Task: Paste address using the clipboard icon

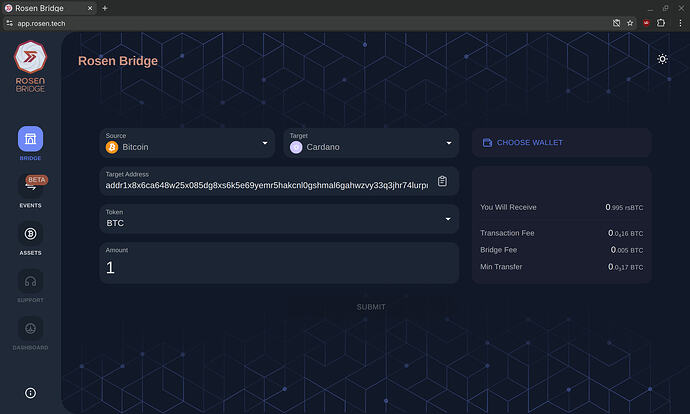Action: (x=442, y=181)
